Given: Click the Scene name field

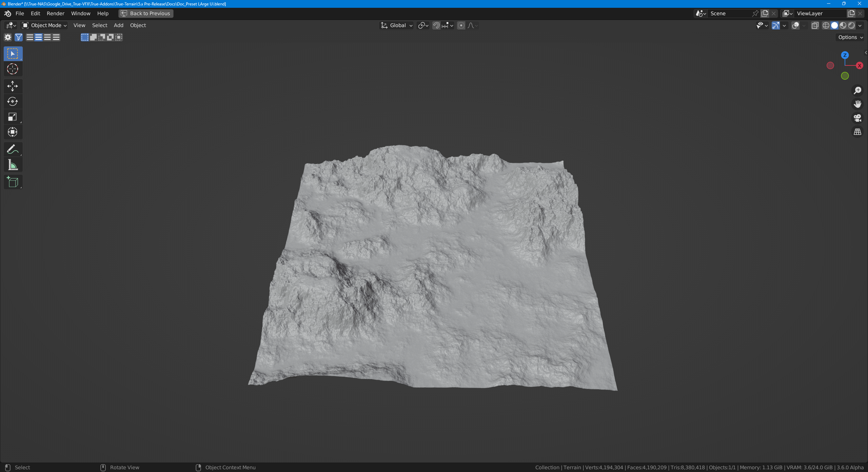Looking at the screenshot, I should [729, 14].
